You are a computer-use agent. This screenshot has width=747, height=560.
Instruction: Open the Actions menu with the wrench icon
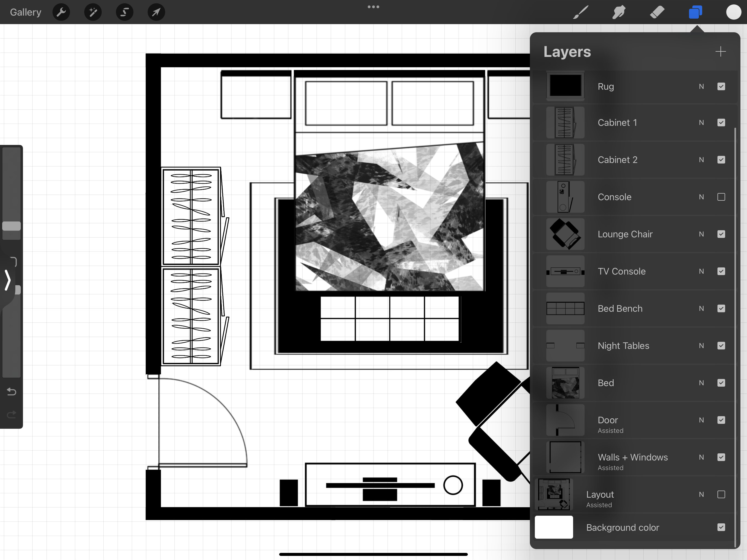pyautogui.click(x=61, y=12)
